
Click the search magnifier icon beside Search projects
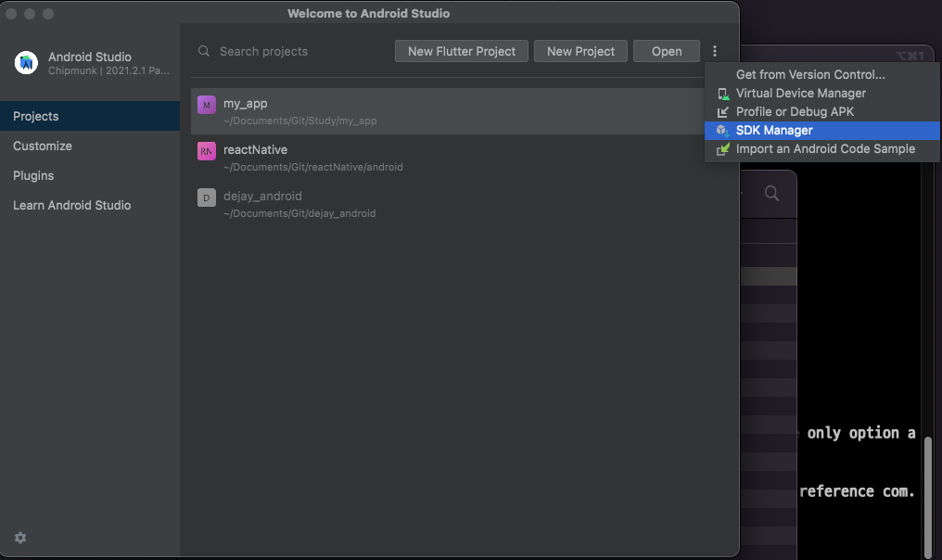point(204,51)
